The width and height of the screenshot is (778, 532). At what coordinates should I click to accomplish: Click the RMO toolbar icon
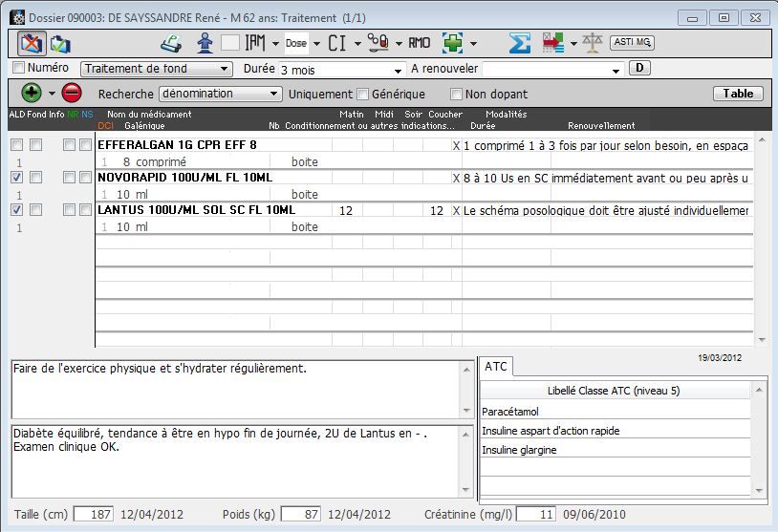click(419, 43)
